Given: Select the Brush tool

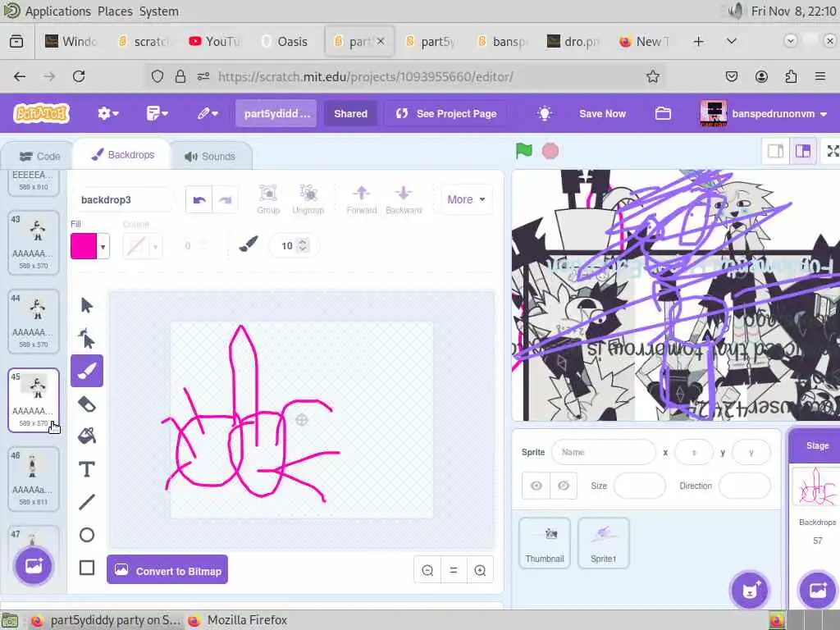Looking at the screenshot, I should point(87,371).
